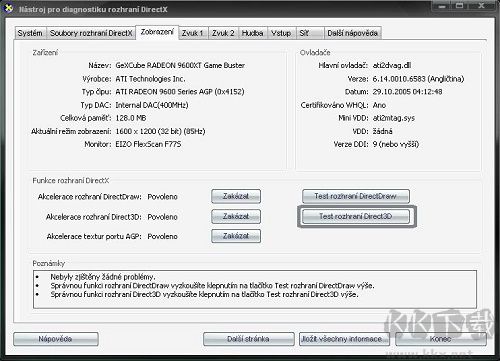Screen dimensions: 500x361
Task: Click Zakázat for Direct3D acceleration
Action: (x=236, y=216)
